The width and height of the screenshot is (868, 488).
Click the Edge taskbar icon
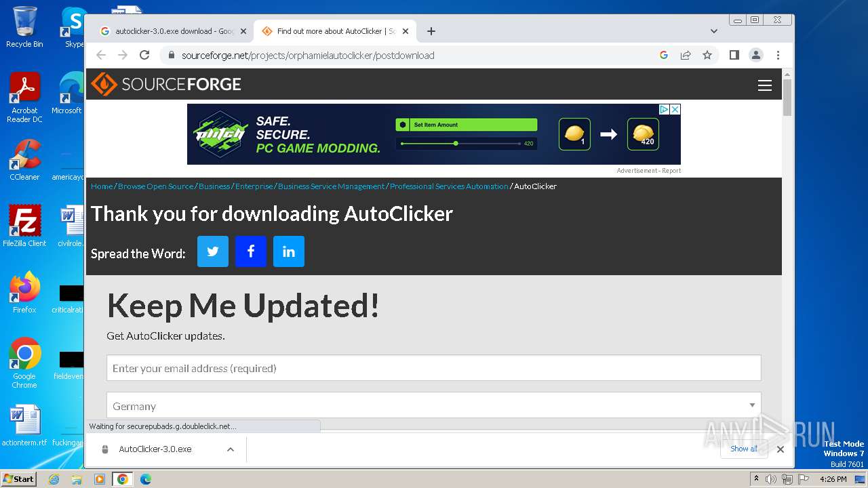click(x=146, y=479)
